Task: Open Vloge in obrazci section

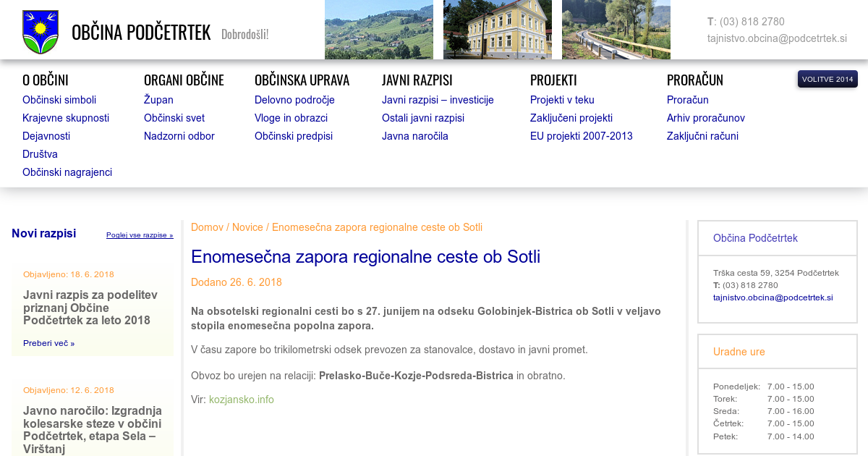Action: point(291,118)
